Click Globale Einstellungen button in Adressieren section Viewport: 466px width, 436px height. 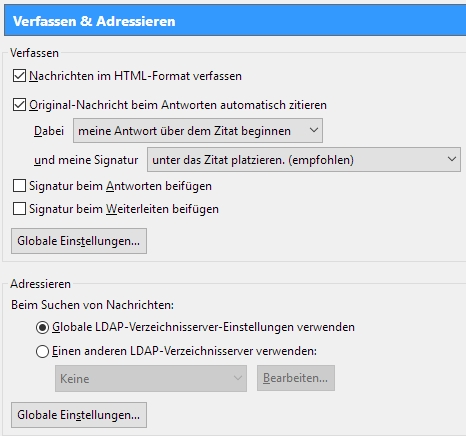tap(79, 415)
